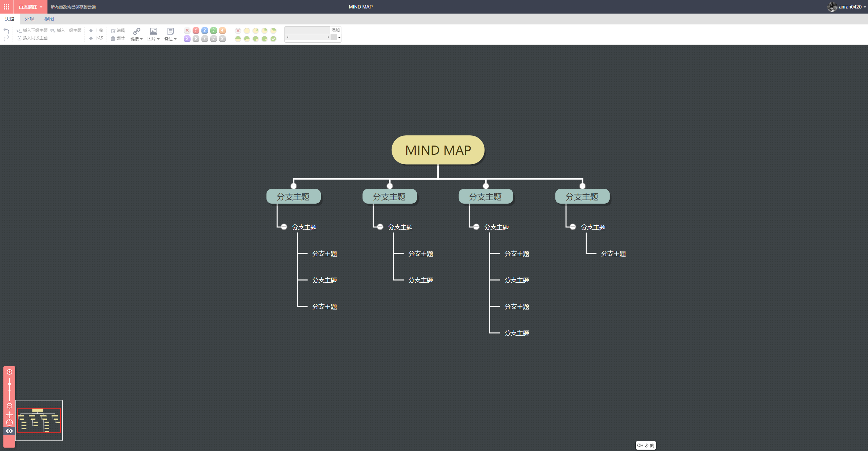Click the tag list right scroll arrow
Viewport: 868px width, 451px height.
[328, 37]
